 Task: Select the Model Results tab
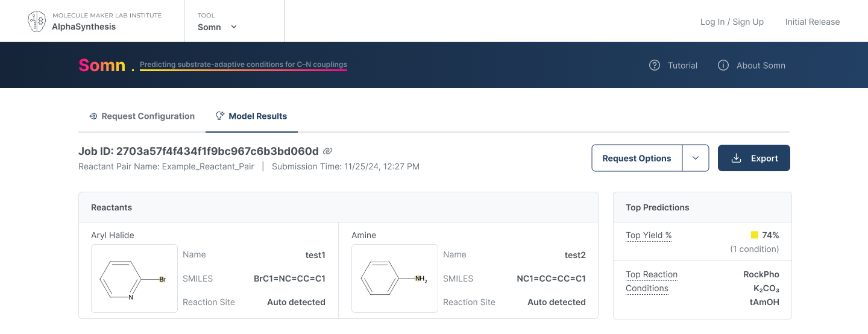click(251, 116)
